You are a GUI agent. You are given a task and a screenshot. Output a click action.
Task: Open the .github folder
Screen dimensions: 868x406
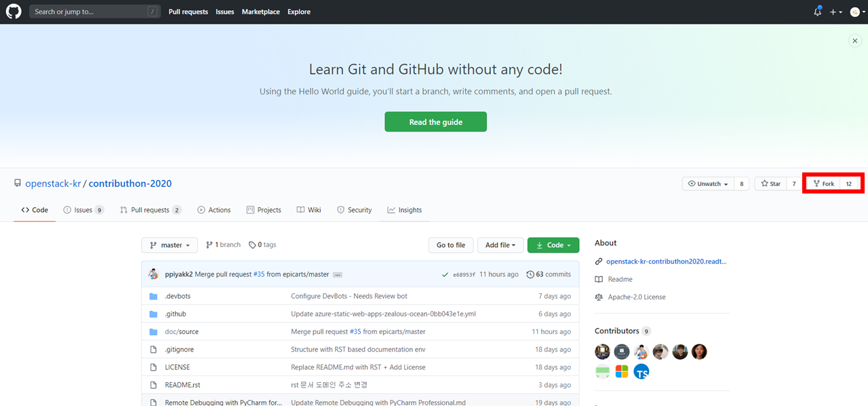[x=176, y=314]
